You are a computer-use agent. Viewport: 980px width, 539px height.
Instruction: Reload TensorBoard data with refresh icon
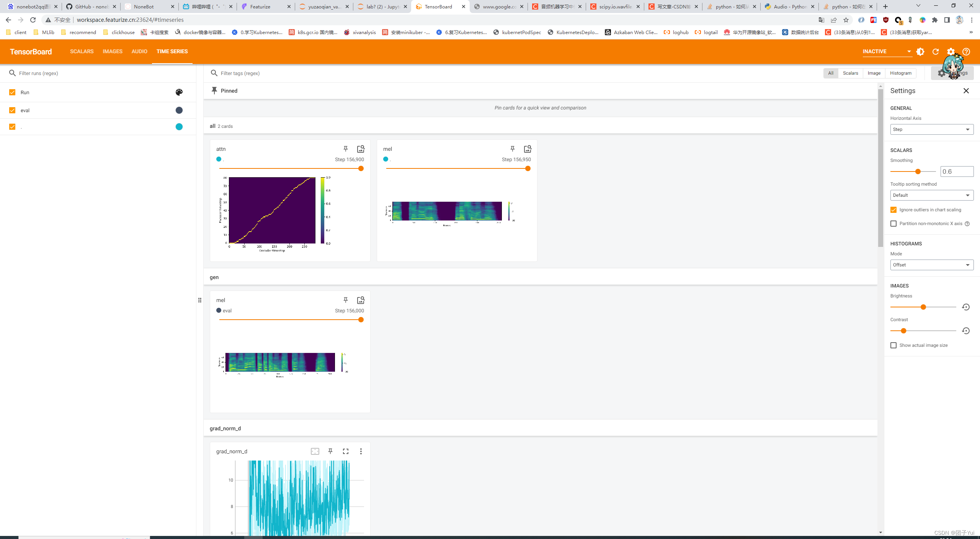click(x=936, y=52)
